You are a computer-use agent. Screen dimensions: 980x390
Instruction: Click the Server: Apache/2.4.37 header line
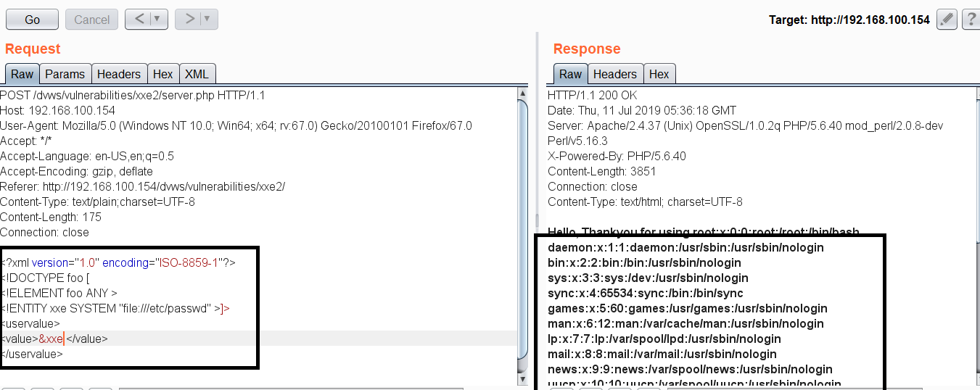click(x=746, y=126)
